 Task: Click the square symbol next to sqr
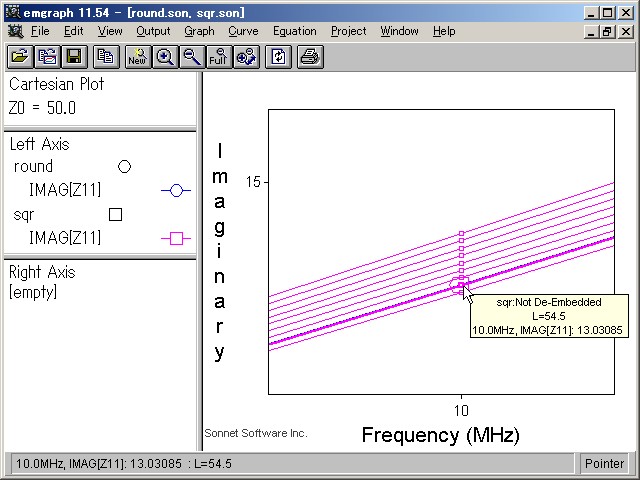116,214
